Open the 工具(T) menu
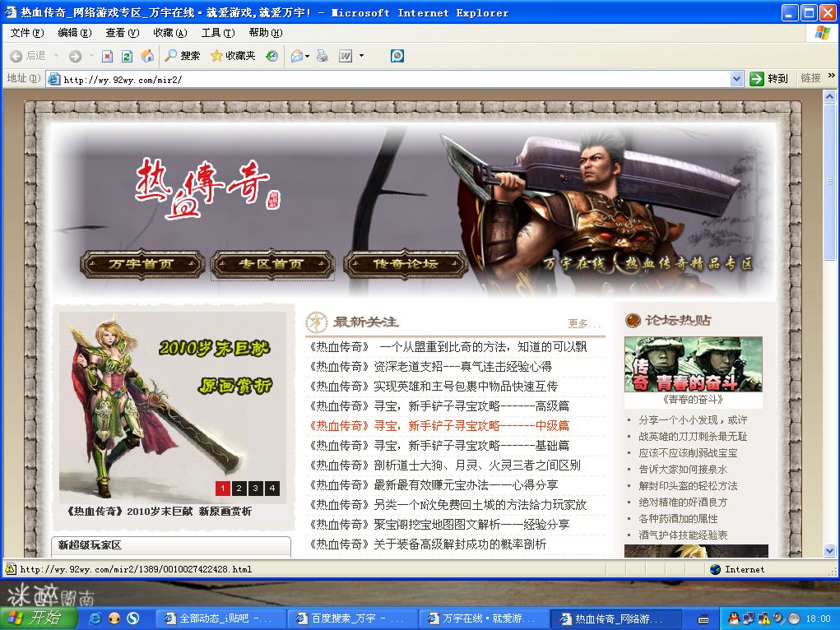This screenshot has height=630, width=840. click(217, 33)
